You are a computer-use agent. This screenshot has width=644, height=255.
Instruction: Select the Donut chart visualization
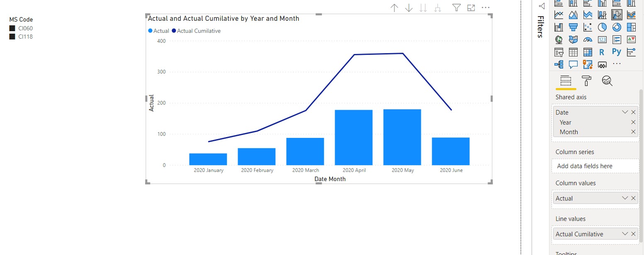[617, 27]
